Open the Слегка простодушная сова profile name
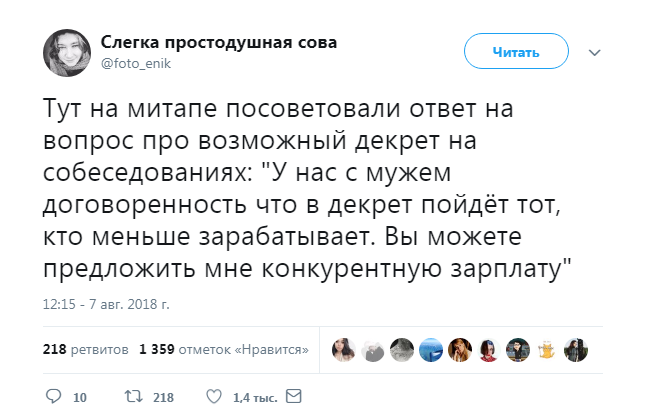 click(x=218, y=42)
